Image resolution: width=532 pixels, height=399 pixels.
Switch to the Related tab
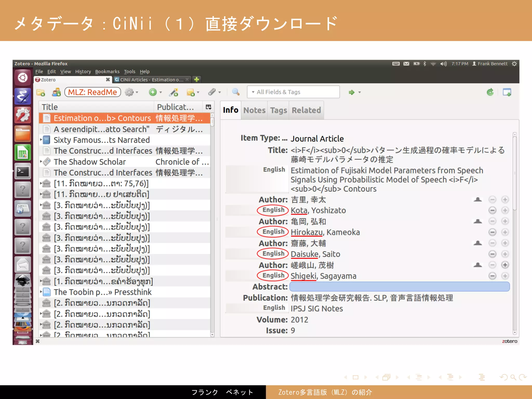(x=306, y=110)
